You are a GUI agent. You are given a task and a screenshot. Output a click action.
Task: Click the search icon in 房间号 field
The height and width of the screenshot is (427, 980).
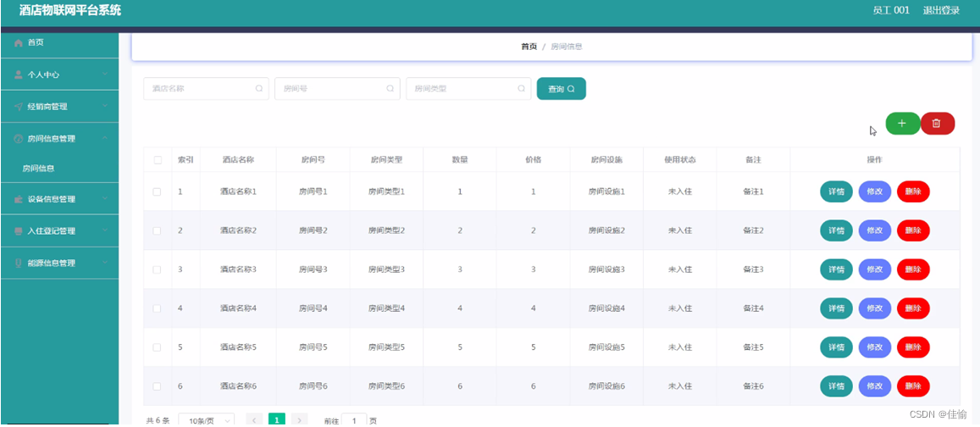390,89
